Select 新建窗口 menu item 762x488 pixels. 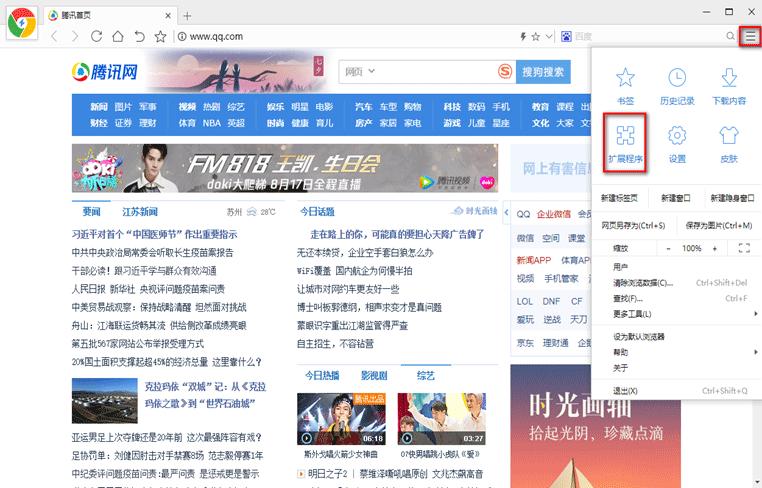pyautogui.click(x=676, y=198)
